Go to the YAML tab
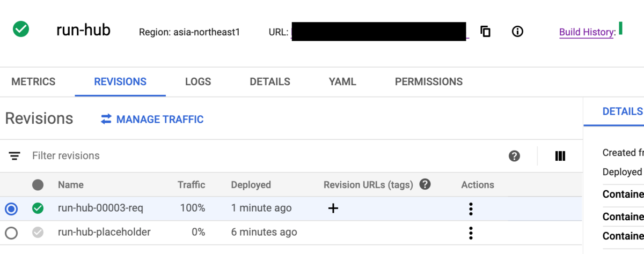 (x=342, y=82)
